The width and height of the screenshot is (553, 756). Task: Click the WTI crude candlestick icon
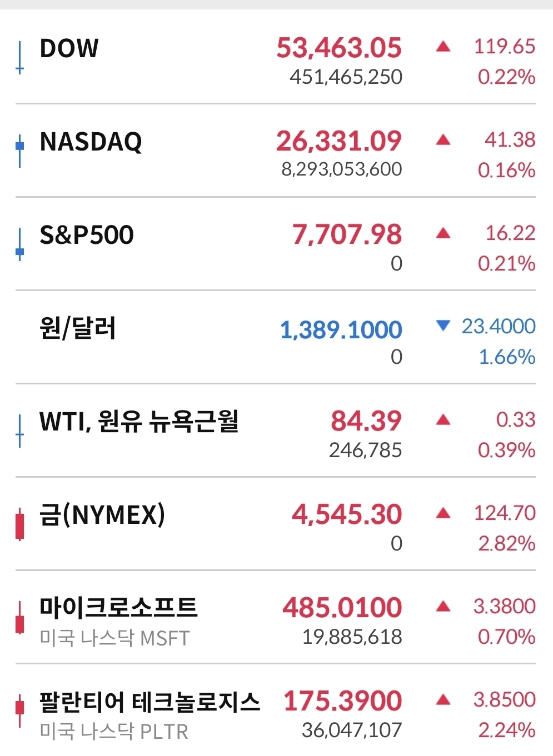pyautogui.click(x=20, y=430)
